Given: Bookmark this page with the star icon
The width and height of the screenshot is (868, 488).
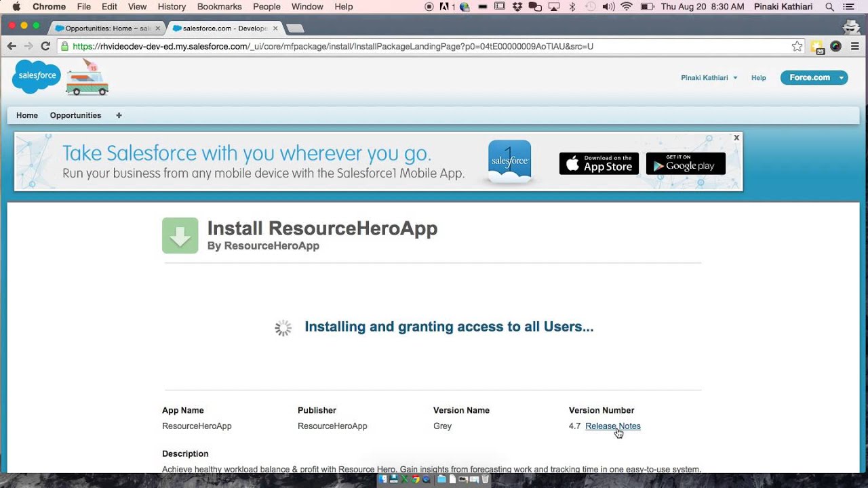Looking at the screenshot, I should [x=797, y=46].
